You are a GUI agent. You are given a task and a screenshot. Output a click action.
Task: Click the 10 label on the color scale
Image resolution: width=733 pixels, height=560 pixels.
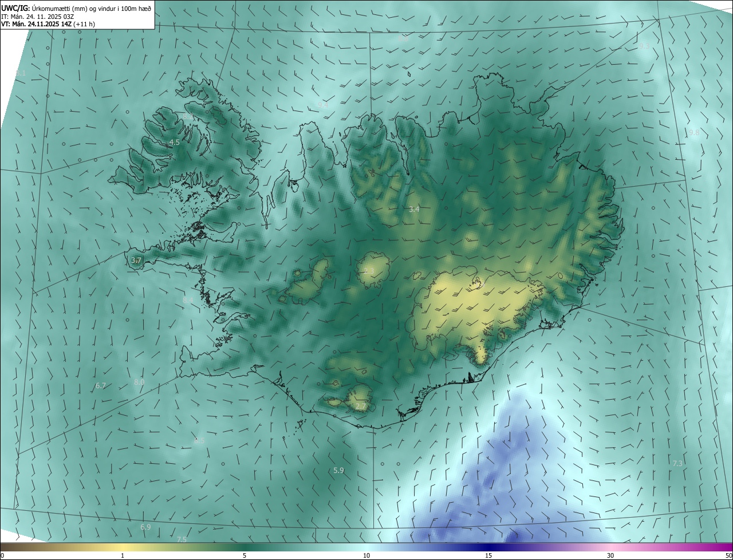pos(366,555)
